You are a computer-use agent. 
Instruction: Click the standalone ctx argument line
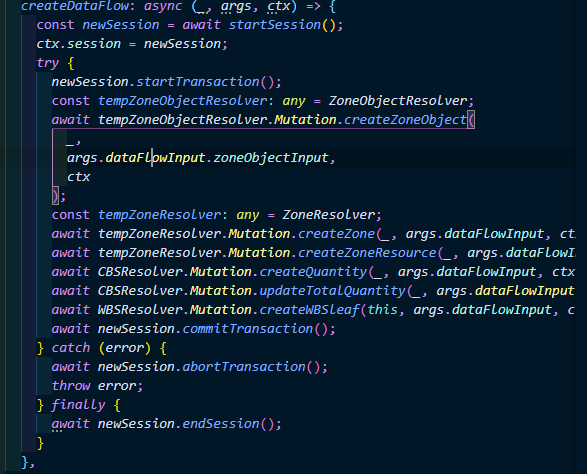click(x=79, y=177)
